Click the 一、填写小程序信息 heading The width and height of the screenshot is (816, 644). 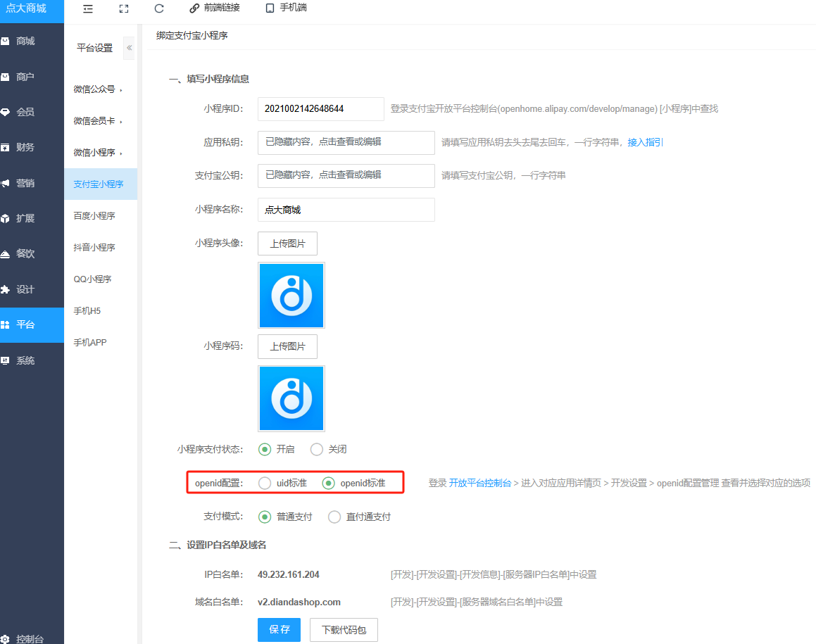pos(208,79)
